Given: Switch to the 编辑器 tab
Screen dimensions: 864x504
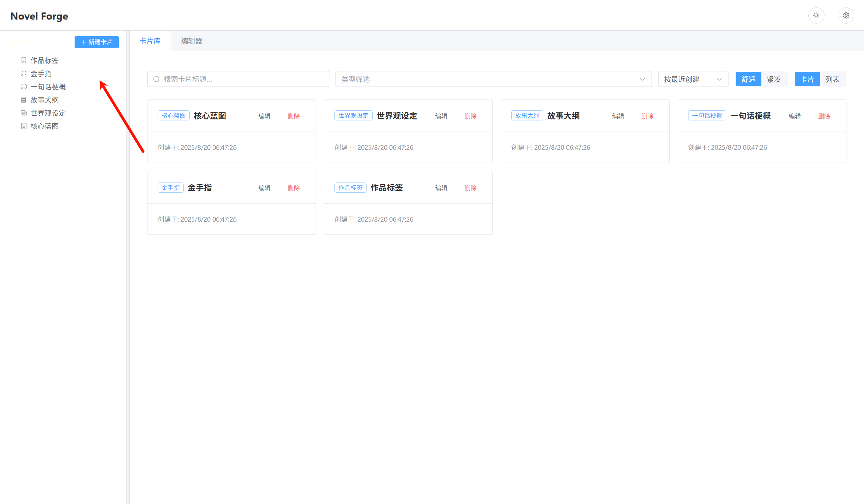Looking at the screenshot, I should point(192,41).
